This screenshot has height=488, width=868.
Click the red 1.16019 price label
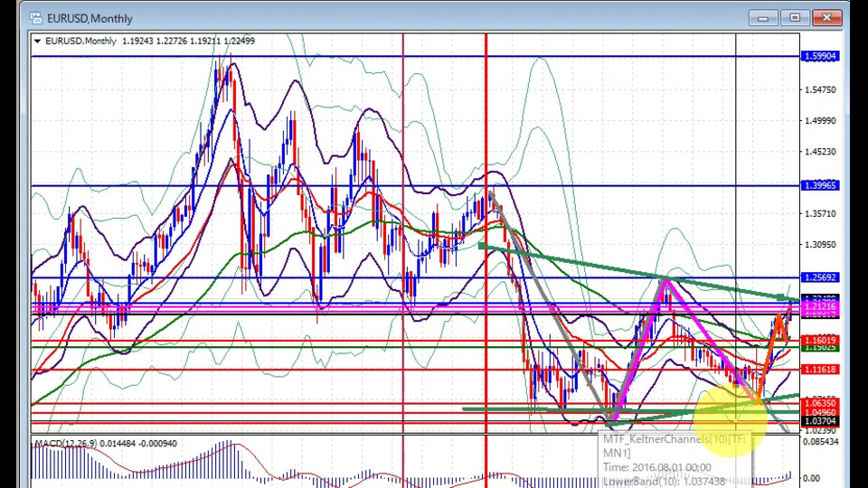(820, 341)
